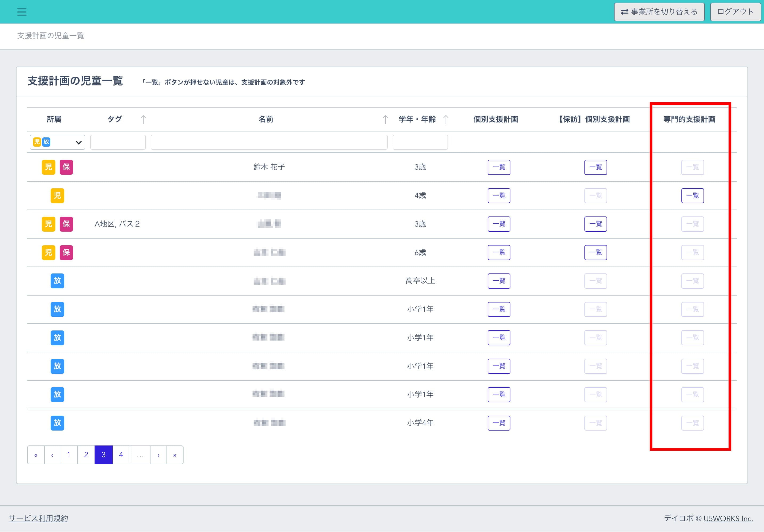Viewport: 764px width, 532px height.
Task: Open 個別支援計画 一覧 for the 4歳 child
Action: [499, 195]
